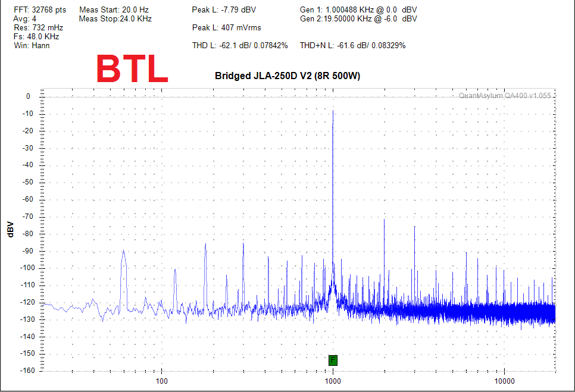The height and width of the screenshot is (392, 575).
Task: Click the FFT: 32768 pts readout
Action: pyautogui.click(x=40, y=10)
